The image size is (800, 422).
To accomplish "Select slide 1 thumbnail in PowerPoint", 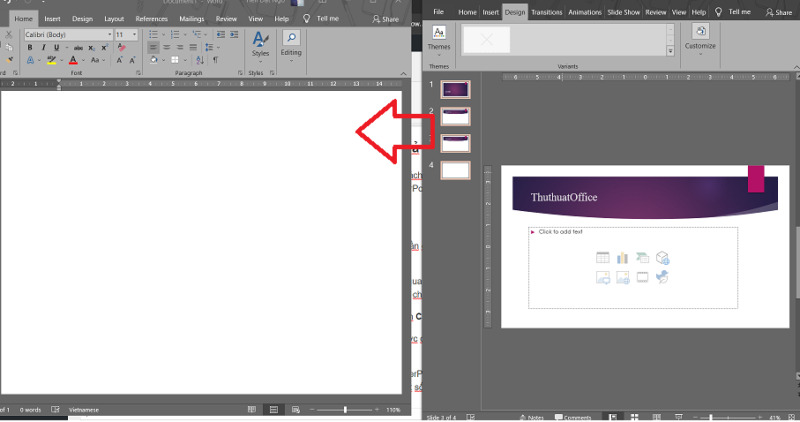I will click(x=455, y=89).
